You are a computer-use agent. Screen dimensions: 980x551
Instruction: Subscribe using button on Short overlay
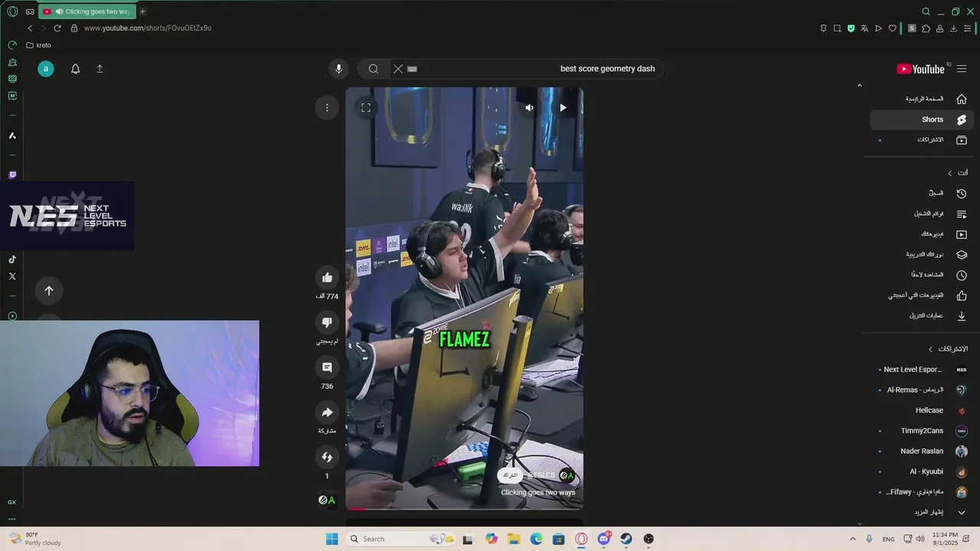(508, 475)
